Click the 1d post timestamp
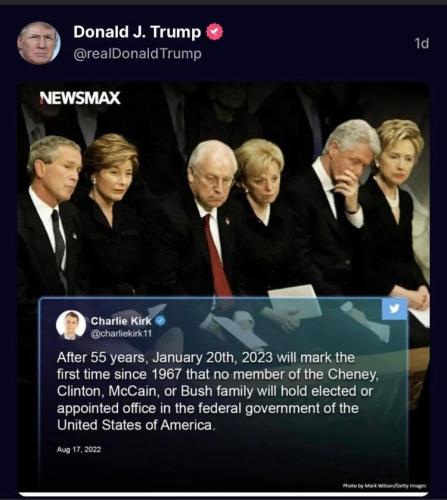The image size is (447, 500). tap(421, 43)
